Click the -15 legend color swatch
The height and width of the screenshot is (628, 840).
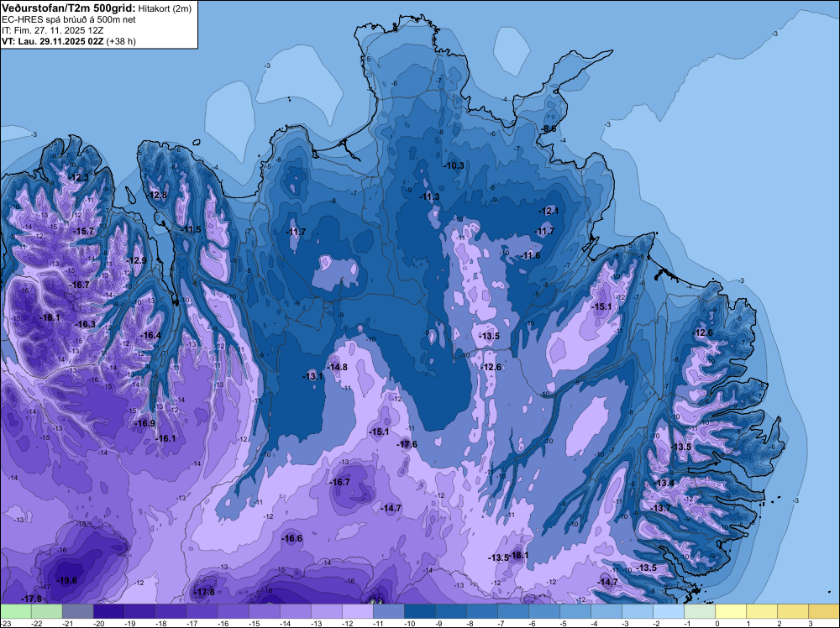[264, 611]
